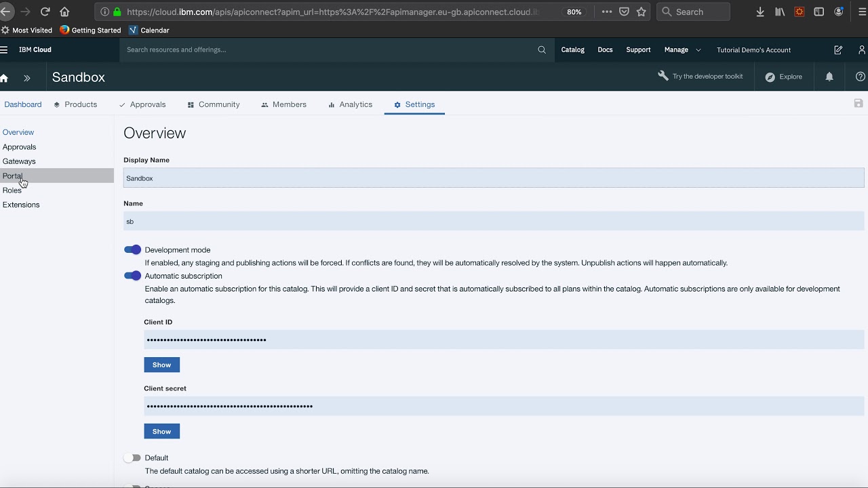Open Firefox downloads arrow icon

760,12
